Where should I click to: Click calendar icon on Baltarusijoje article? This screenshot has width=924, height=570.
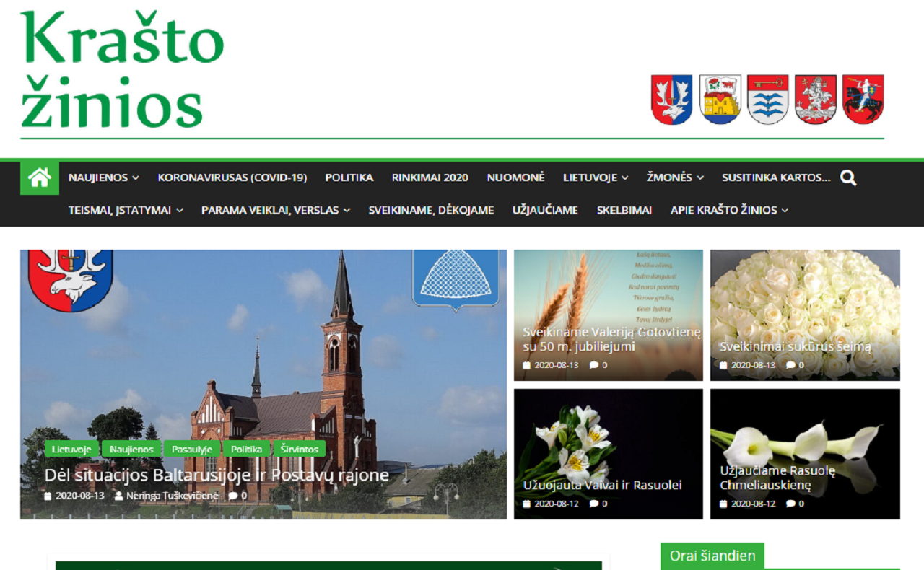tap(48, 496)
